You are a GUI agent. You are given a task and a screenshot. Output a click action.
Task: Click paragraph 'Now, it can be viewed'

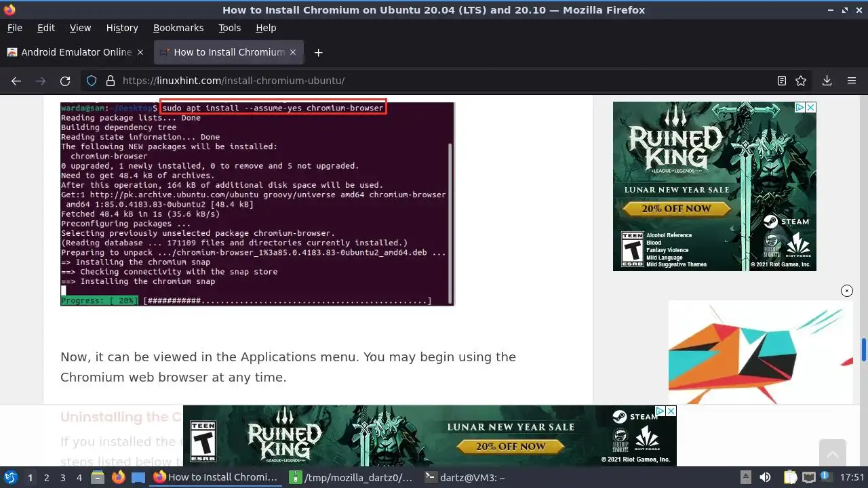tap(288, 367)
